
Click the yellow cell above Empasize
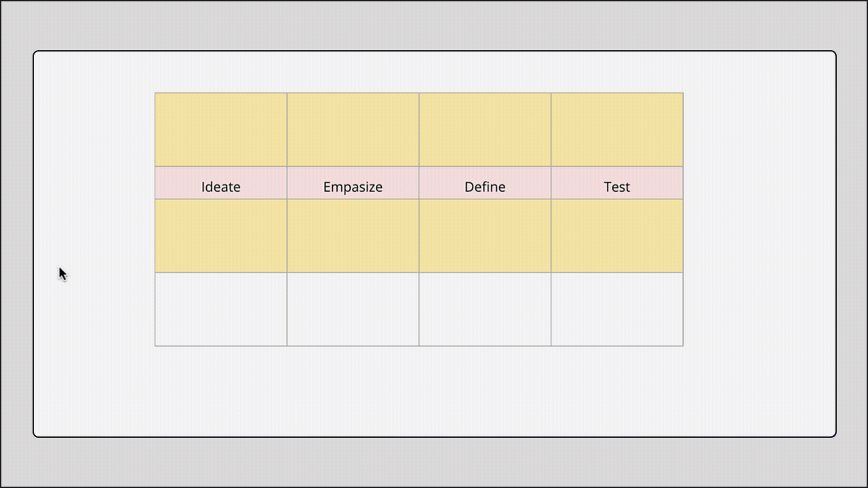point(353,129)
